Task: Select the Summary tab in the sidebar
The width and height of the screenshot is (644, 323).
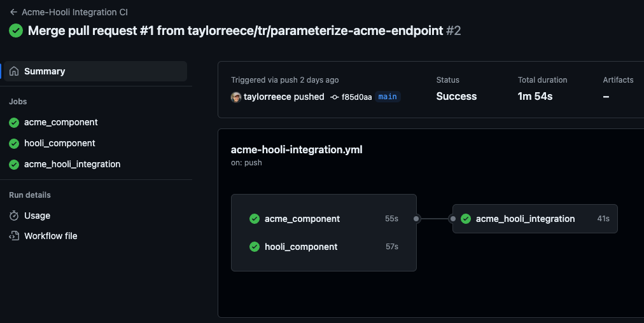Action: click(x=95, y=71)
